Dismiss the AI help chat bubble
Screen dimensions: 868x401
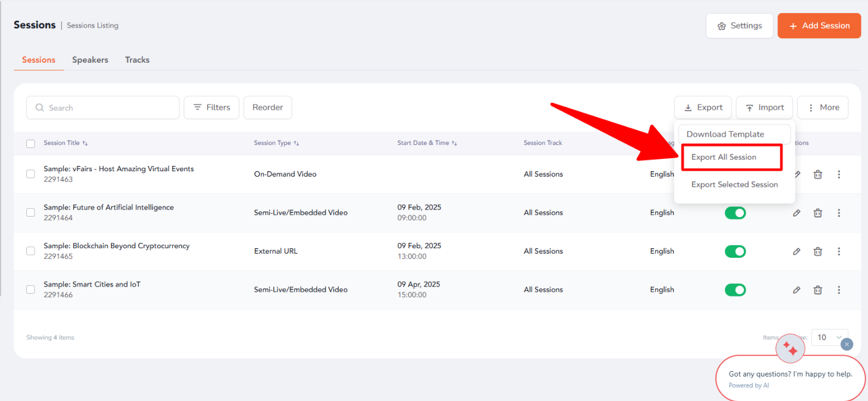847,344
